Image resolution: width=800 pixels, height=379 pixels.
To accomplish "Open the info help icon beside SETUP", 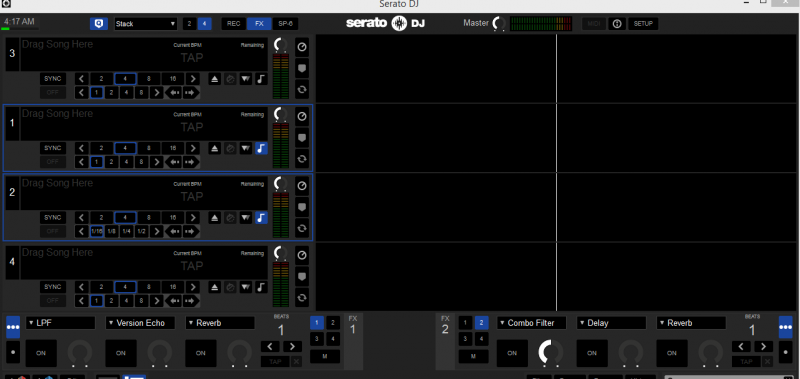I will point(617,23).
